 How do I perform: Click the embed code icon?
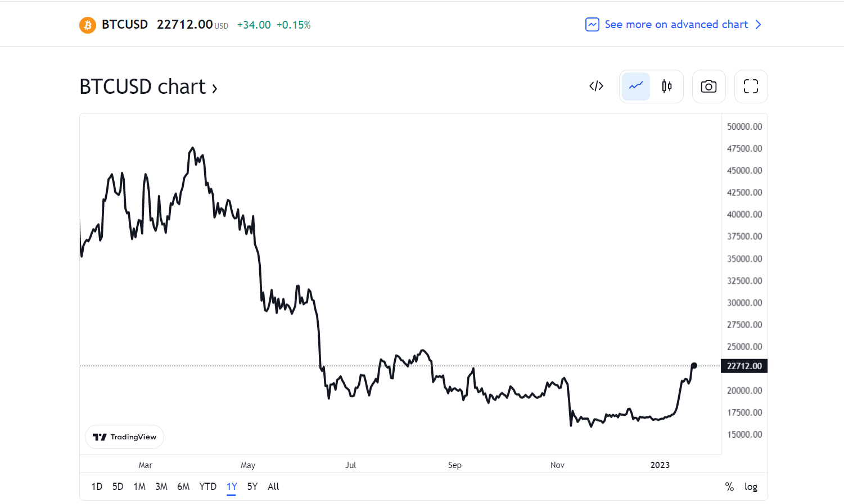pos(596,87)
